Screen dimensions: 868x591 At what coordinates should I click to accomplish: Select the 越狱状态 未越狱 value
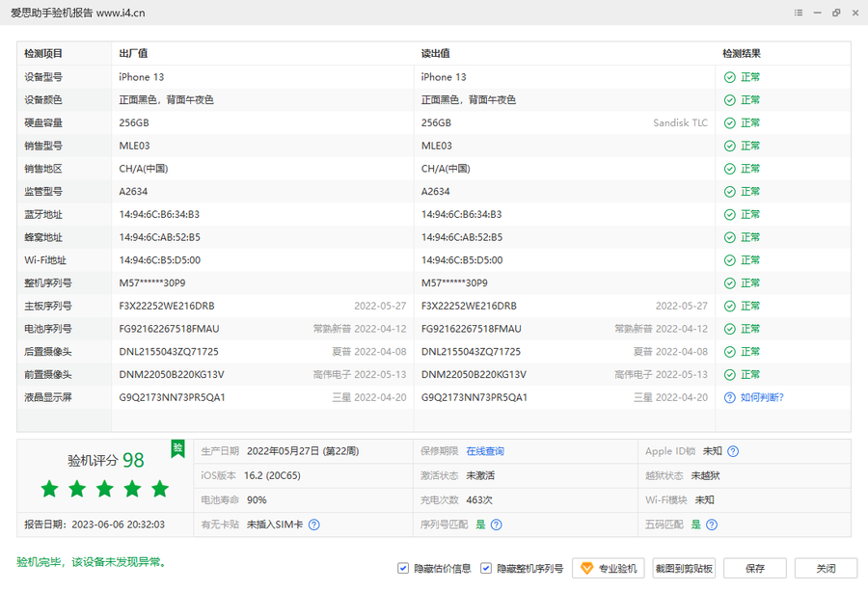pos(705,476)
